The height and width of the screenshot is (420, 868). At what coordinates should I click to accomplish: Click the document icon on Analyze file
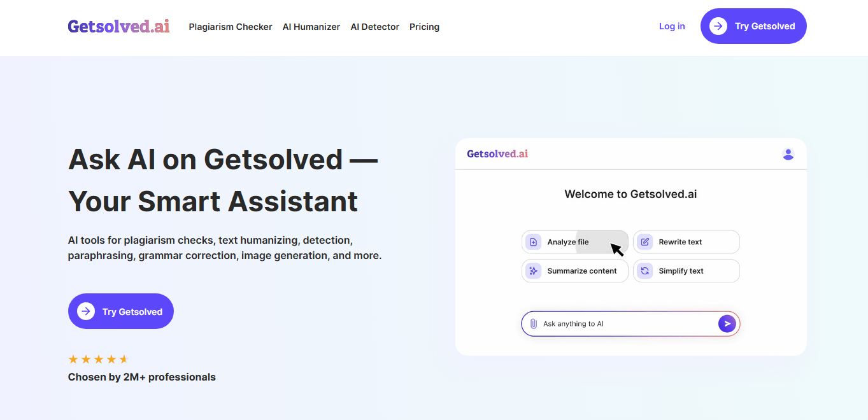[x=534, y=242]
